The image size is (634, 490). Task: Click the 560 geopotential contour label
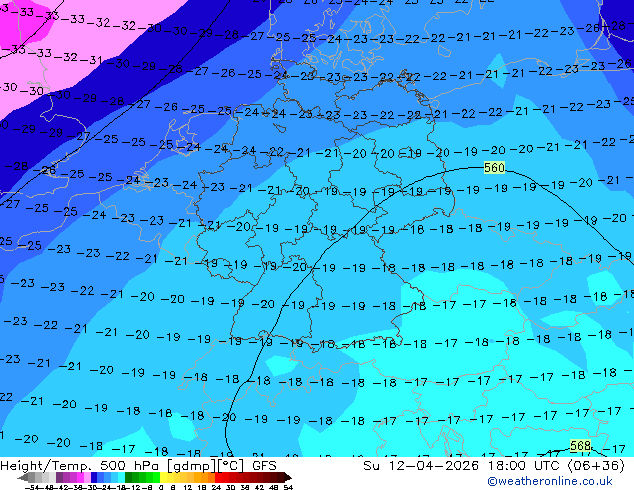494,167
